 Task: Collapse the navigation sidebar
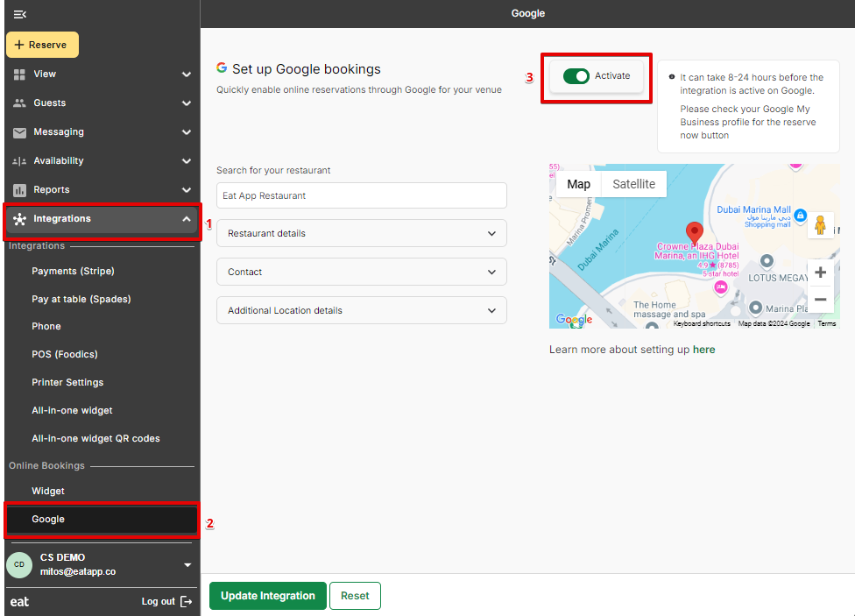[20, 14]
